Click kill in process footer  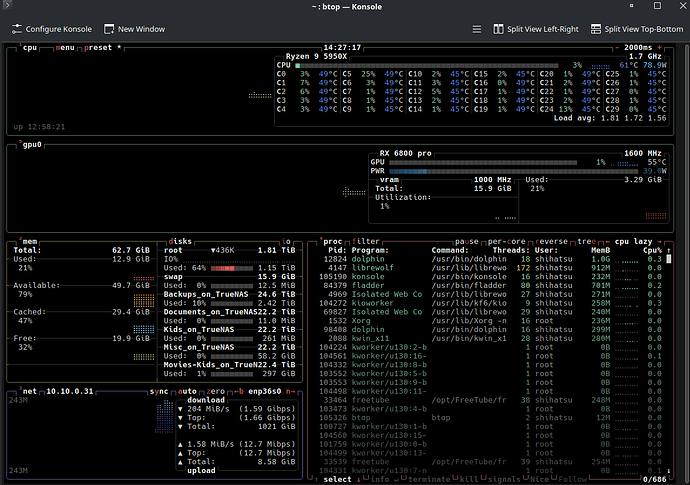click(469, 479)
